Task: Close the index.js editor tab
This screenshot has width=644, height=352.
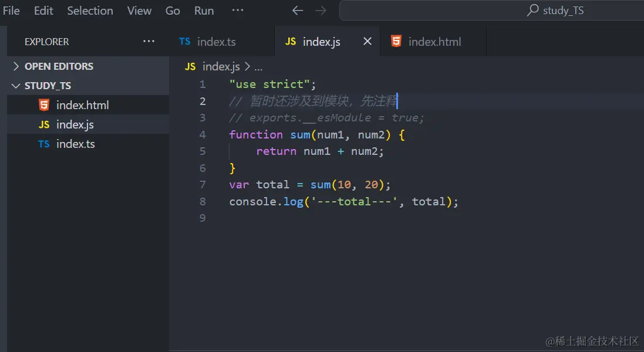Action: [367, 42]
